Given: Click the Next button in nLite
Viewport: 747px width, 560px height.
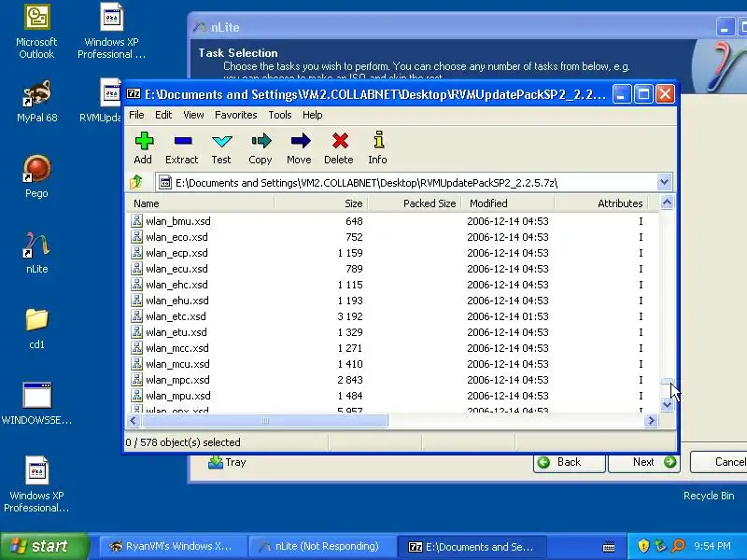Looking at the screenshot, I should click(644, 462).
